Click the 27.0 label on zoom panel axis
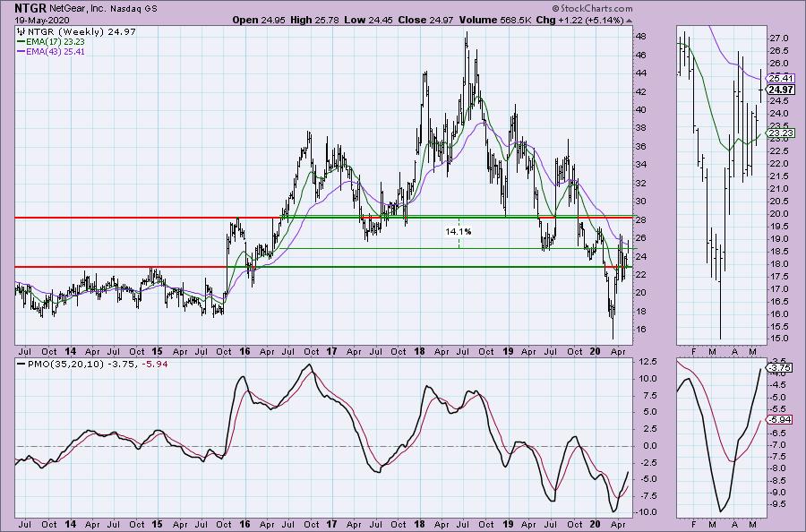This screenshot has height=532, width=806. pos(779,38)
